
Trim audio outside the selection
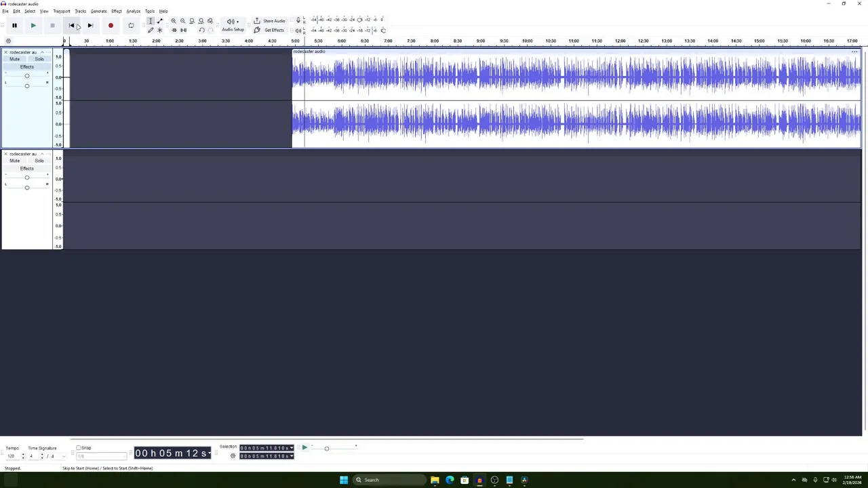174,30
